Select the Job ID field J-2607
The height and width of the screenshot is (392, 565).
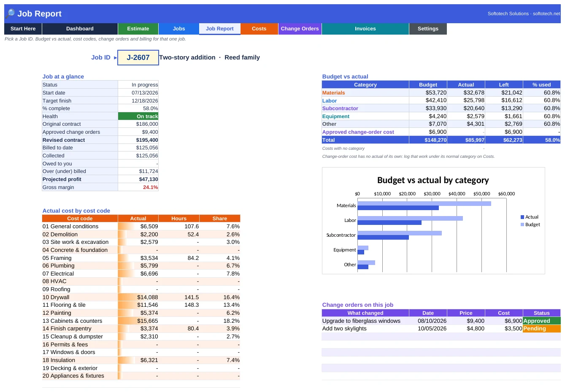[138, 57]
